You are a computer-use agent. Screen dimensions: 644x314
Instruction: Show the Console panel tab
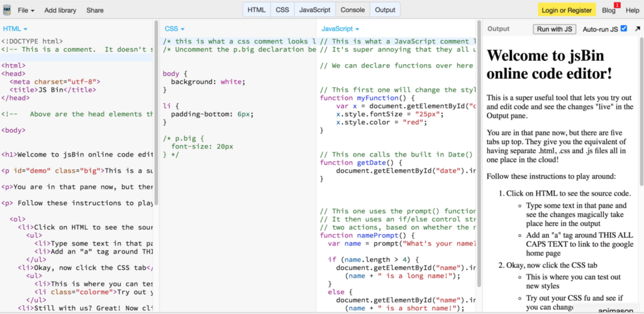pyautogui.click(x=353, y=10)
